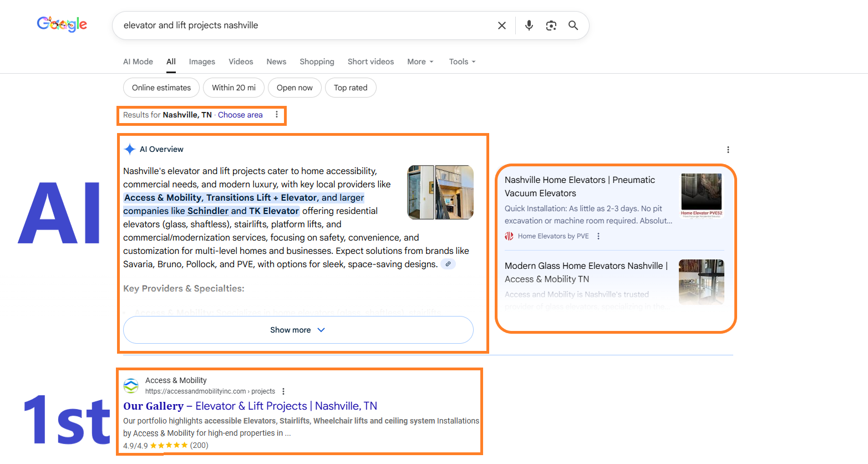Click the Google logo
Screen dimensions: 868x464
pyautogui.click(x=62, y=24)
